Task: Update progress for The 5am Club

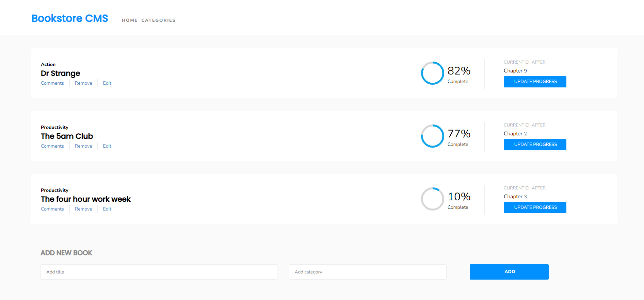Action: [535, 145]
